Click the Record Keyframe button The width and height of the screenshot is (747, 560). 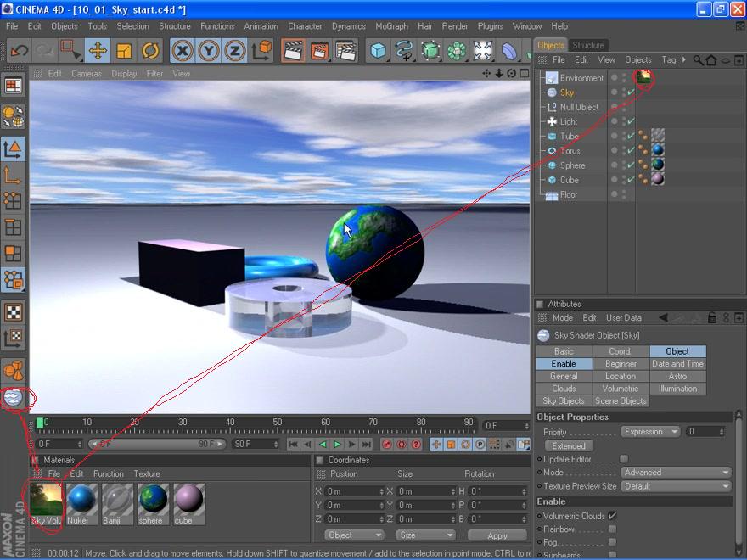387,445
